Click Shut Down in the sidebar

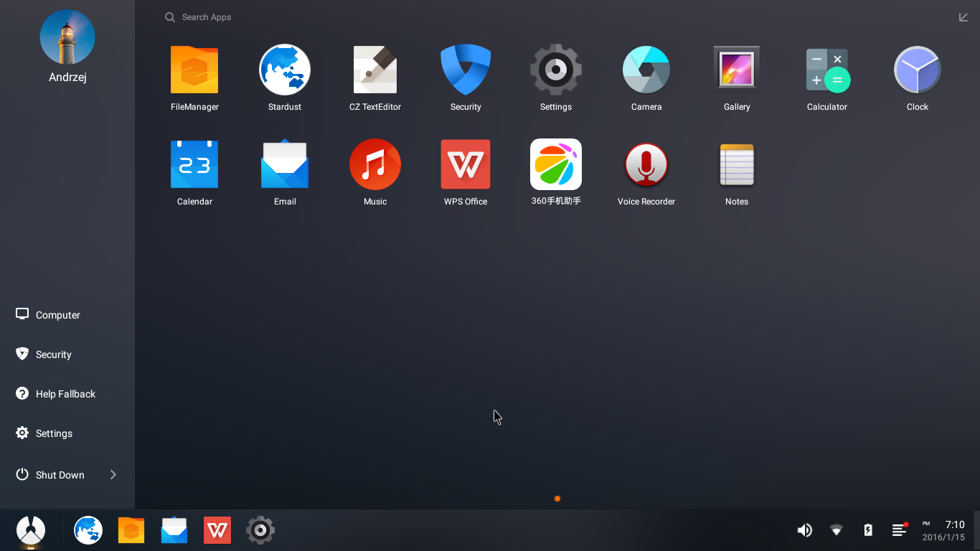[60, 475]
